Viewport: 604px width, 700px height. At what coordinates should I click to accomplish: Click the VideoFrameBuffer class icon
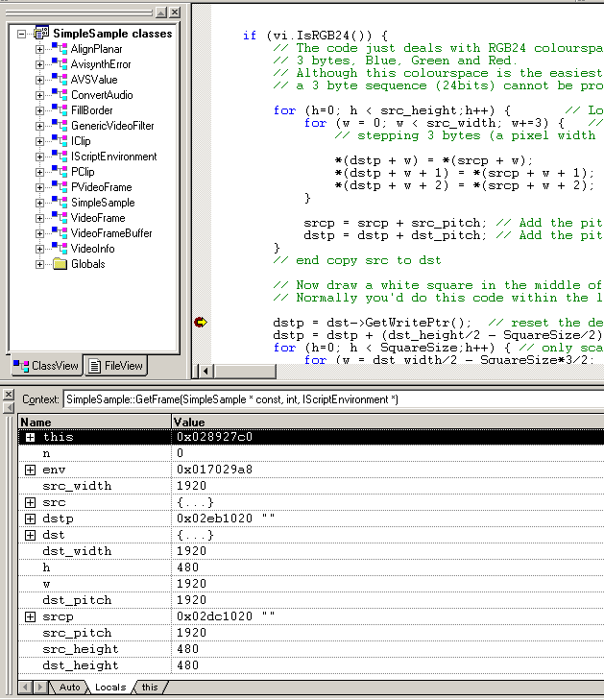[60, 233]
